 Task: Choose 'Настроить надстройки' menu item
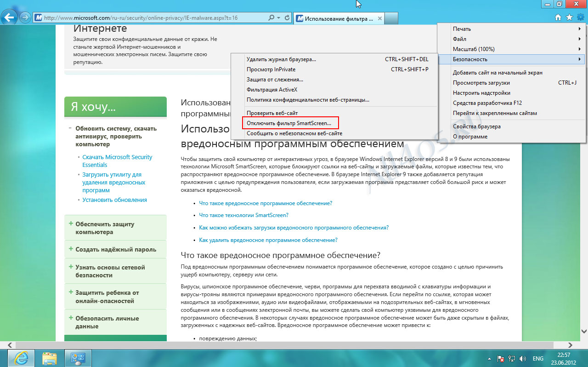tap(512, 92)
